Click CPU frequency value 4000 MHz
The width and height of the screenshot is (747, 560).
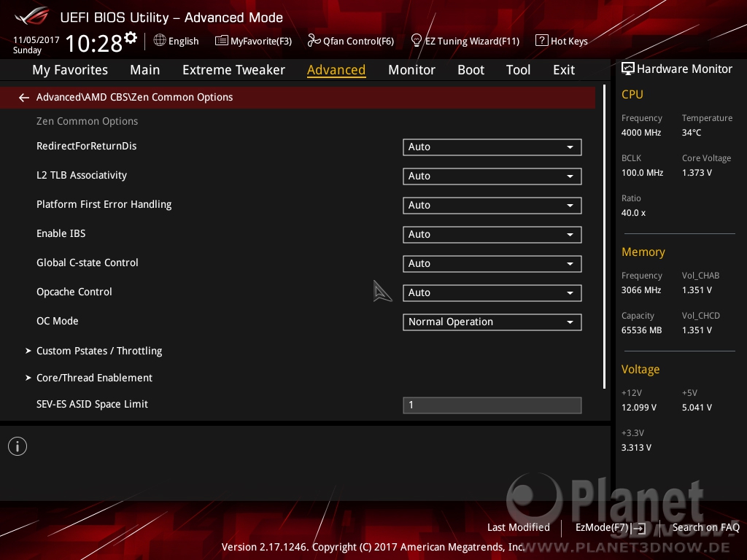tap(641, 133)
